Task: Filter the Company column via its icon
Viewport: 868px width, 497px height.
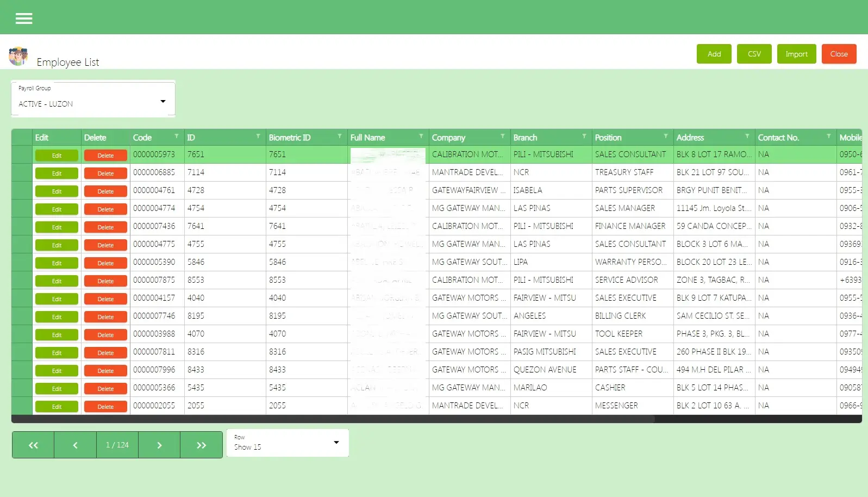Action: coord(502,136)
